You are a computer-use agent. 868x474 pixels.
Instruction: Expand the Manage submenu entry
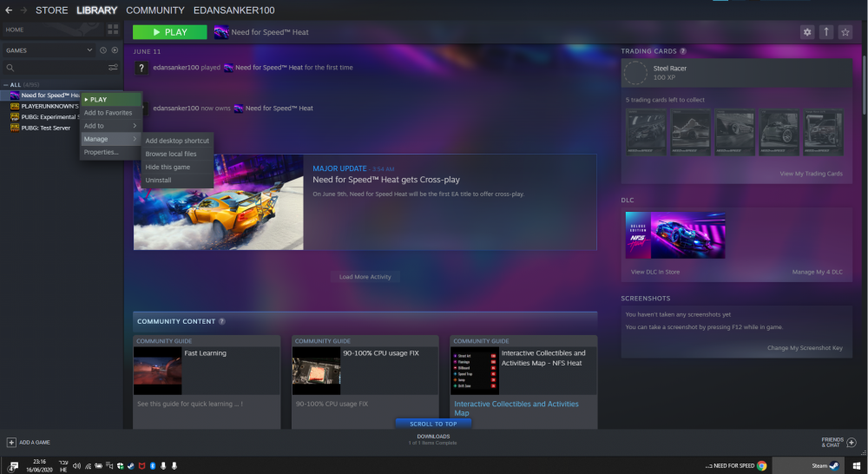click(x=111, y=139)
